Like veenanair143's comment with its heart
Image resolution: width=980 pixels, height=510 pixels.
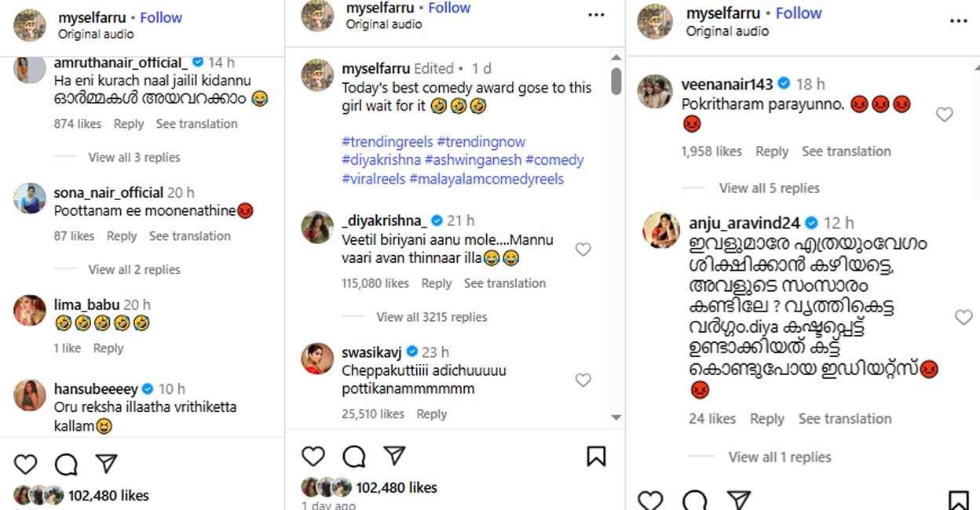945,115
